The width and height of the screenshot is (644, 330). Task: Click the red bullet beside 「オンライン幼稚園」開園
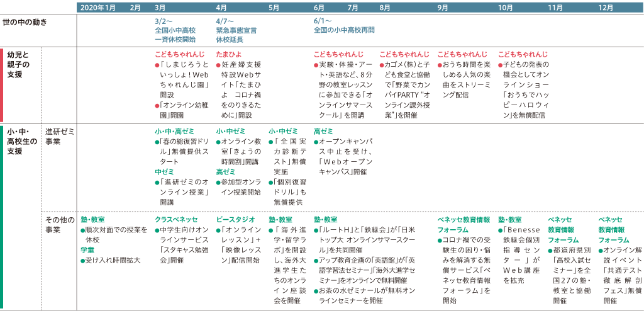157,105
